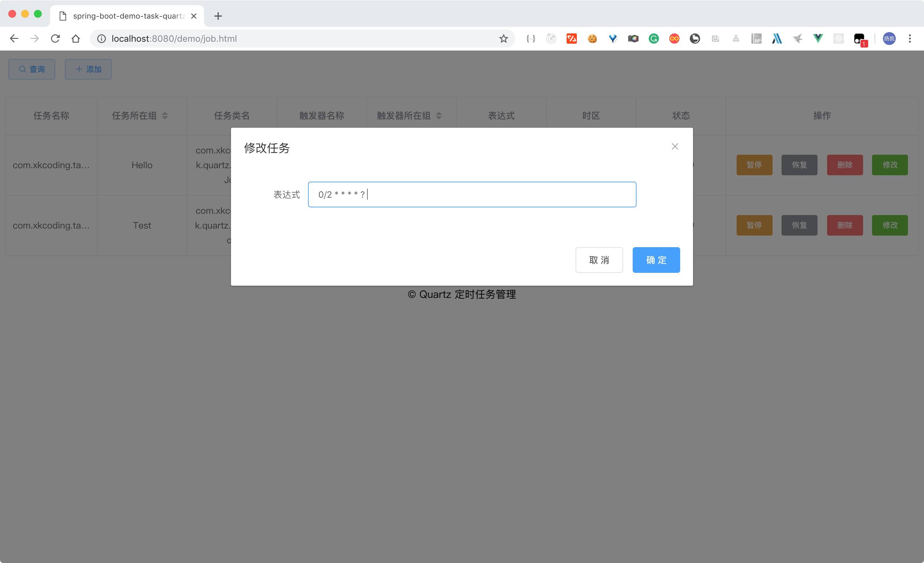924x563 pixels.
Task: Click the JSON braces extension icon
Action: pos(531,39)
